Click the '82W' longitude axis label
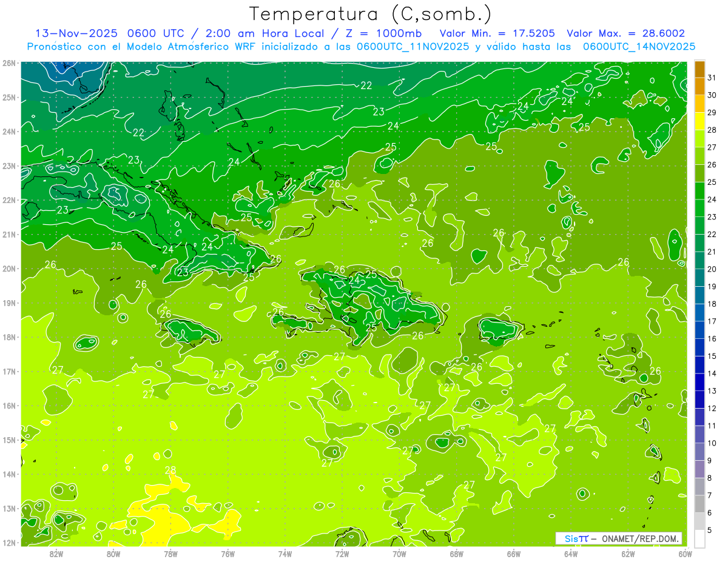Image resolution: width=728 pixels, height=562 pixels. click(x=56, y=554)
